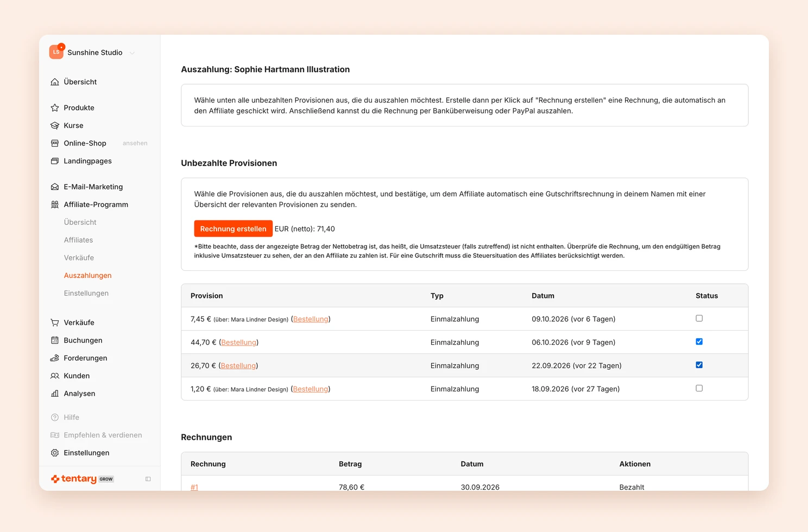
Task: Open Auszahlungen in the sidebar submenu
Action: (87, 276)
